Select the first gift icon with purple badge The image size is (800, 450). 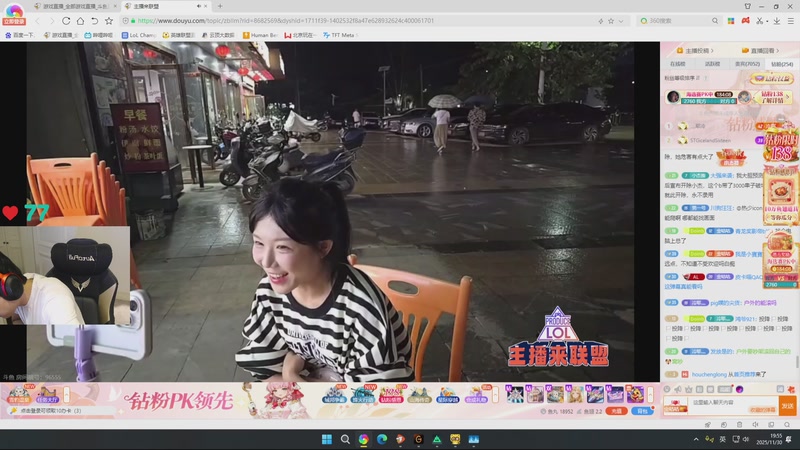click(x=515, y=394)
